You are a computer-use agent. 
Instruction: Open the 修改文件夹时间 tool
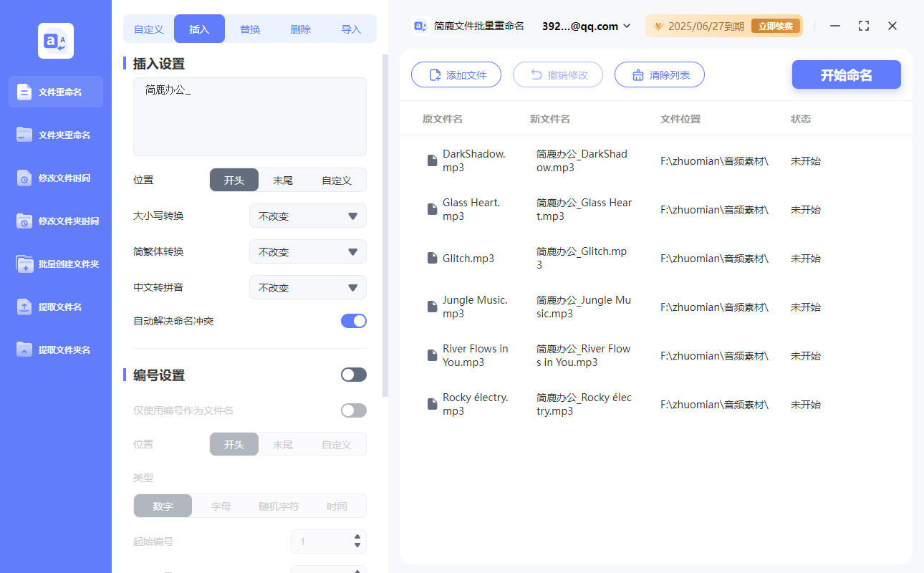click(x=55, y=221)
